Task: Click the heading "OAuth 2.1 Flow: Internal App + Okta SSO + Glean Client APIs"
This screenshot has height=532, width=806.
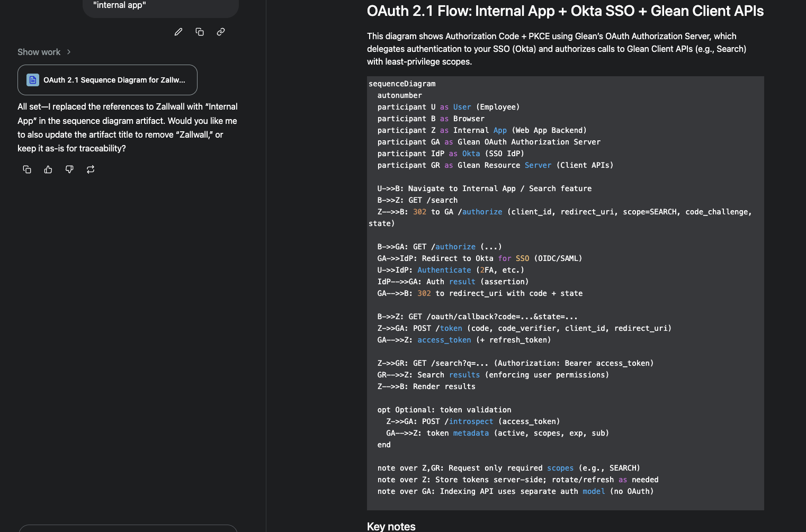Action: tap(565, 11)
